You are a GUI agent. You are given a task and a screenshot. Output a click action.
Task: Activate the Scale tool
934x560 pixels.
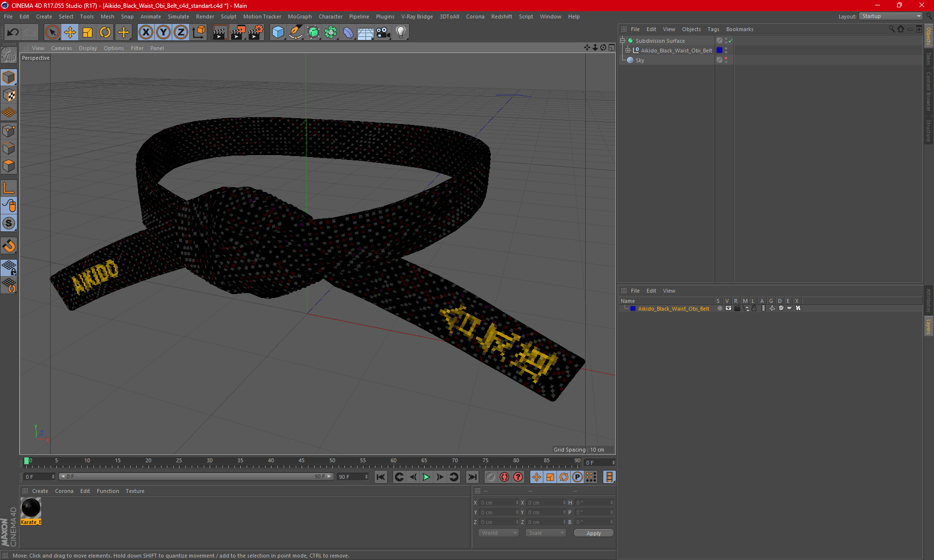88,33
